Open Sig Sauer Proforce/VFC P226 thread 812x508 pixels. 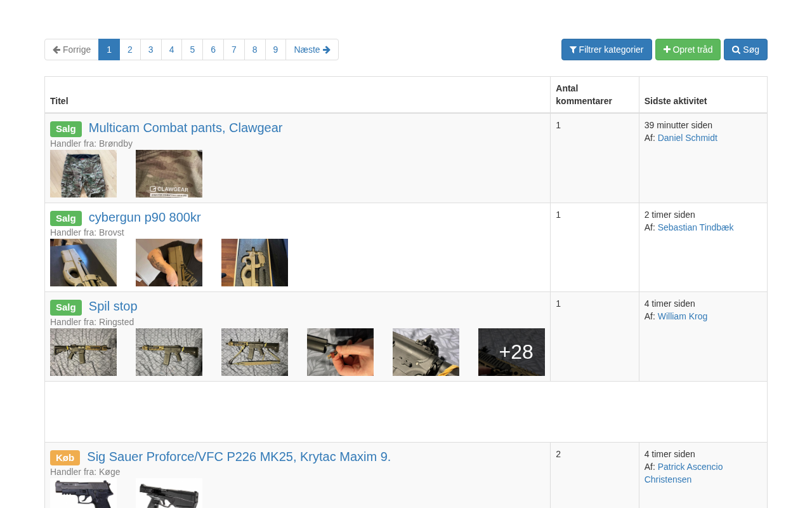[x=239, y=457]
